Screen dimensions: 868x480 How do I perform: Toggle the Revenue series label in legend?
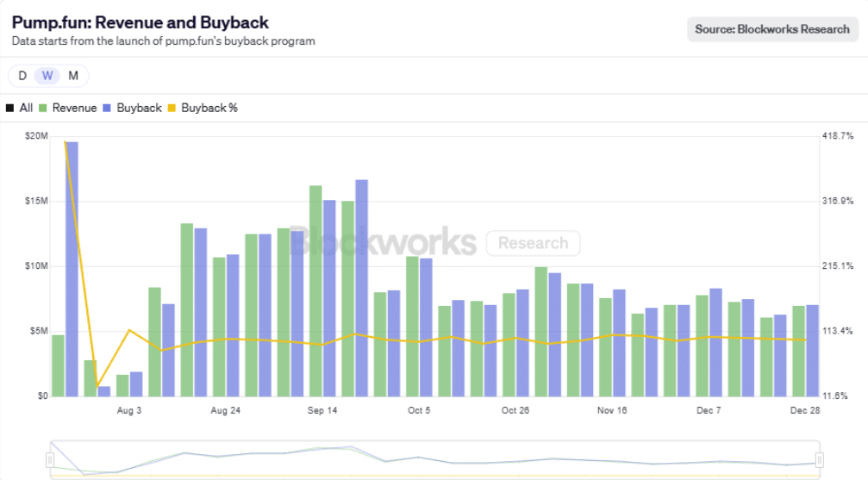(74, 108)
